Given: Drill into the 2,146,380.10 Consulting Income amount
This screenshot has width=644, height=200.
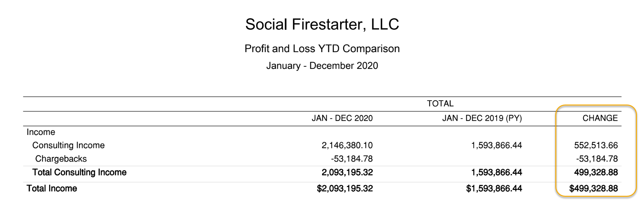Looking at the screenshot, I should click(x=347, y=145).
